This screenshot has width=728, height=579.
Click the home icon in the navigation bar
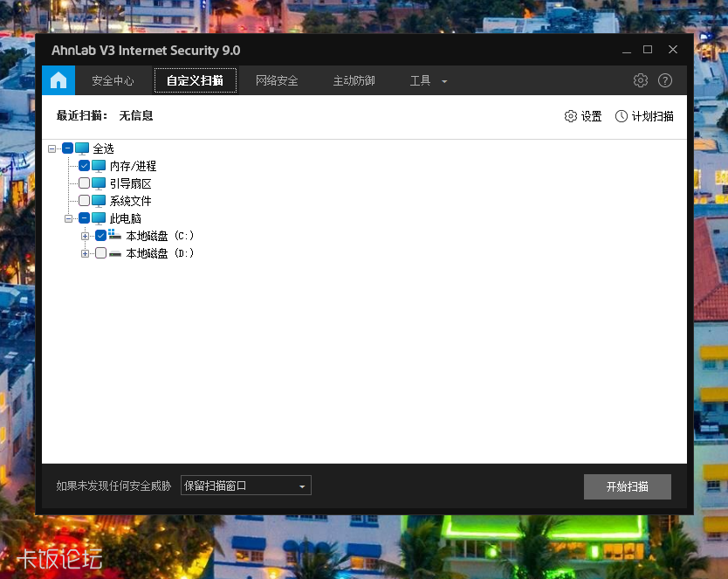point(58,79)
